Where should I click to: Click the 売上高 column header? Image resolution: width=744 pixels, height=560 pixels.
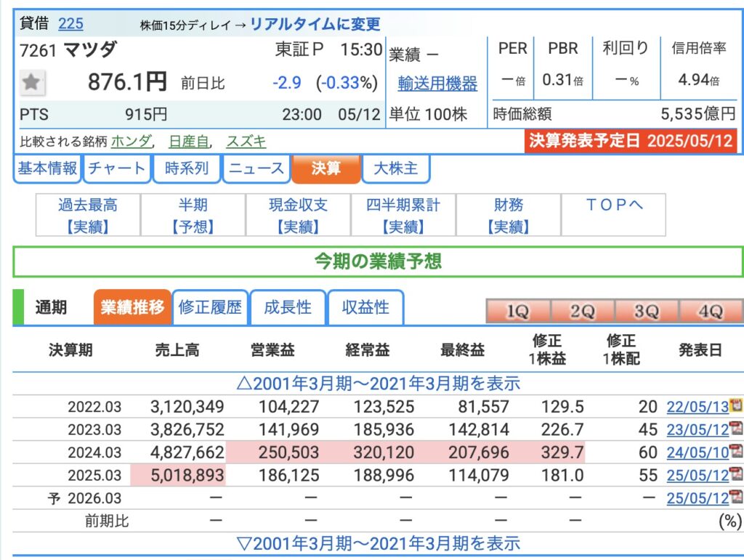177,350
